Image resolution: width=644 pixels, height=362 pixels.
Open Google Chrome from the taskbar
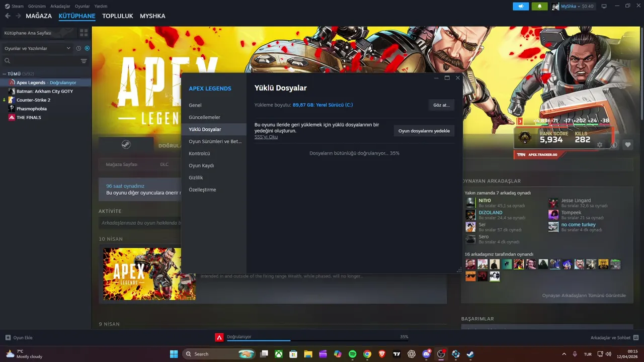pyautogui.click(x=367, y=354)
